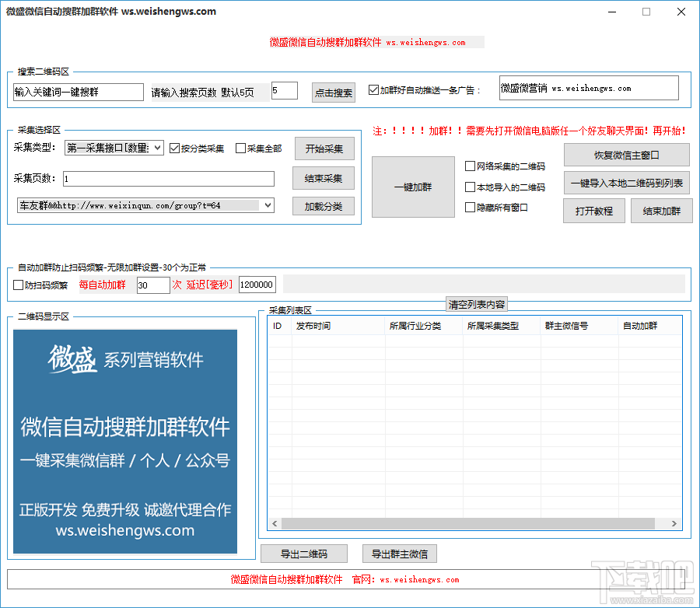Click 恢复微信主窗口 button
The height and width of the screenshot is (608, 700).
pos(626,155)
